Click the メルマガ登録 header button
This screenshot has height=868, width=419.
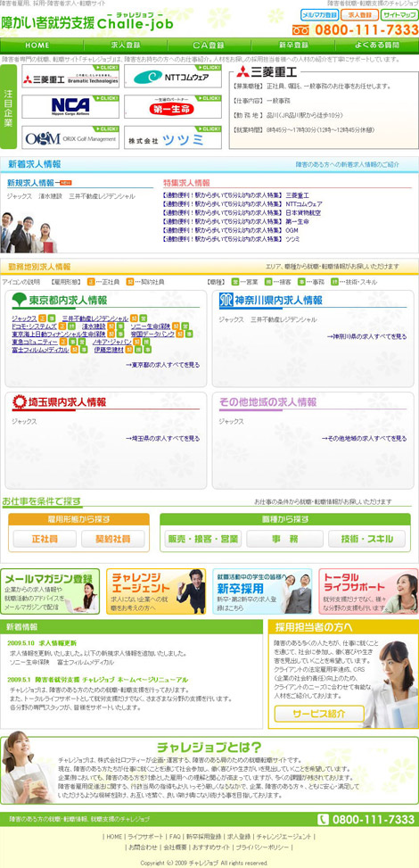click(x=319, y=15)
